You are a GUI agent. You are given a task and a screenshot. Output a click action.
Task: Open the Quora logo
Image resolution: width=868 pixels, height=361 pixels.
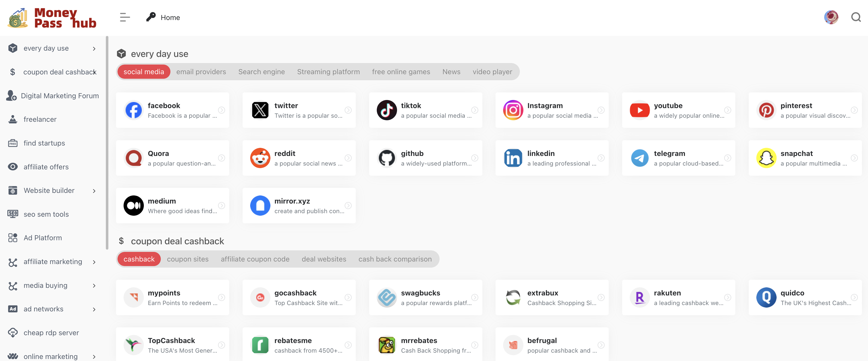[x=134, y=158]
